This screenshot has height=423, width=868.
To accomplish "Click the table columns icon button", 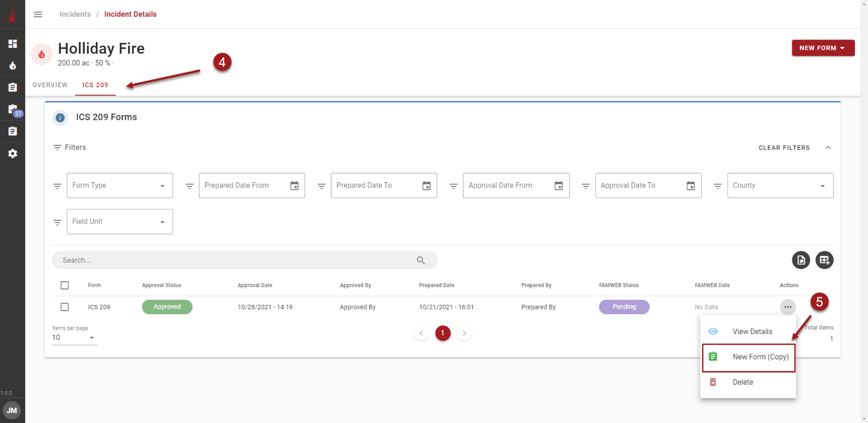I will pyautogui.click(x=824, y=260).
